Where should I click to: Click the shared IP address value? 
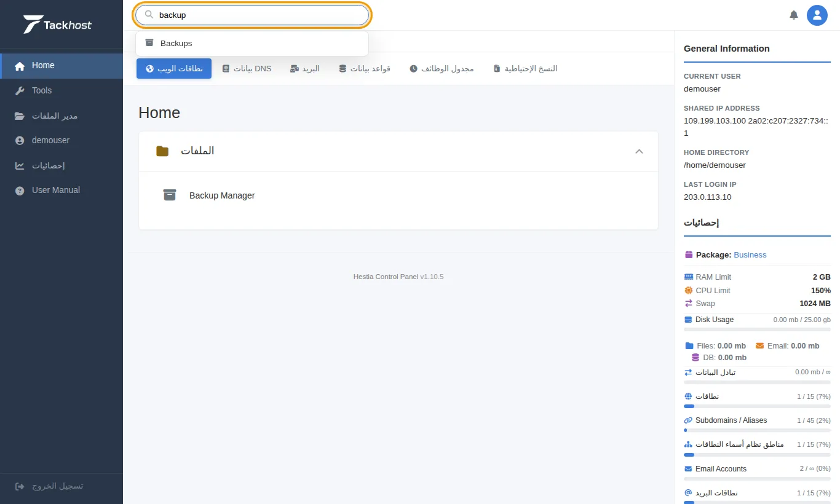(x=756, y=127)
